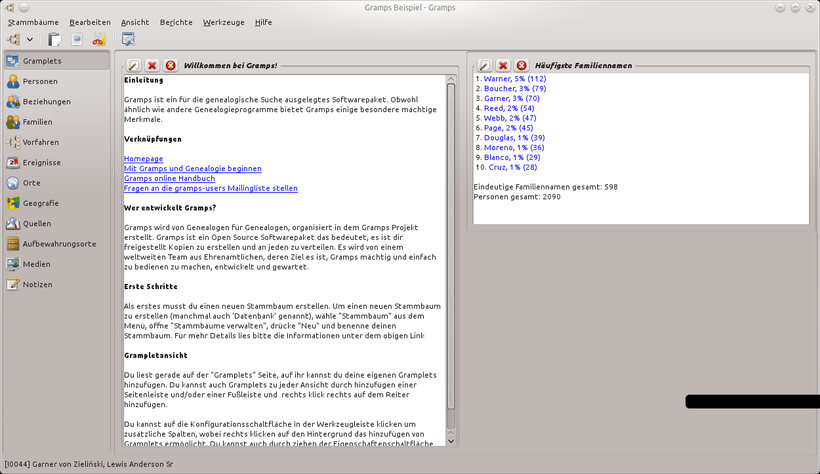Click the window menu icon in title bar
Screen dimensions: 820x474
point(10,7)
